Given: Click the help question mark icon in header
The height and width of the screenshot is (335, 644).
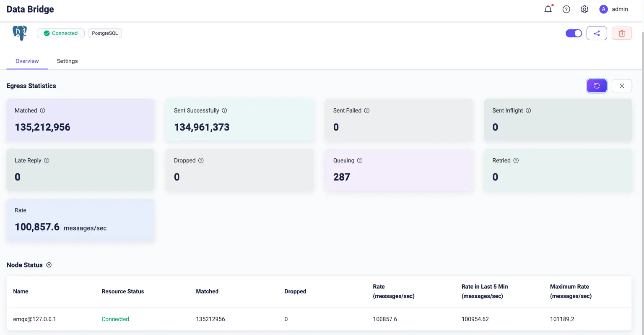Looking at the screenshot, I should pyautogui.click(x=566, y=9).
